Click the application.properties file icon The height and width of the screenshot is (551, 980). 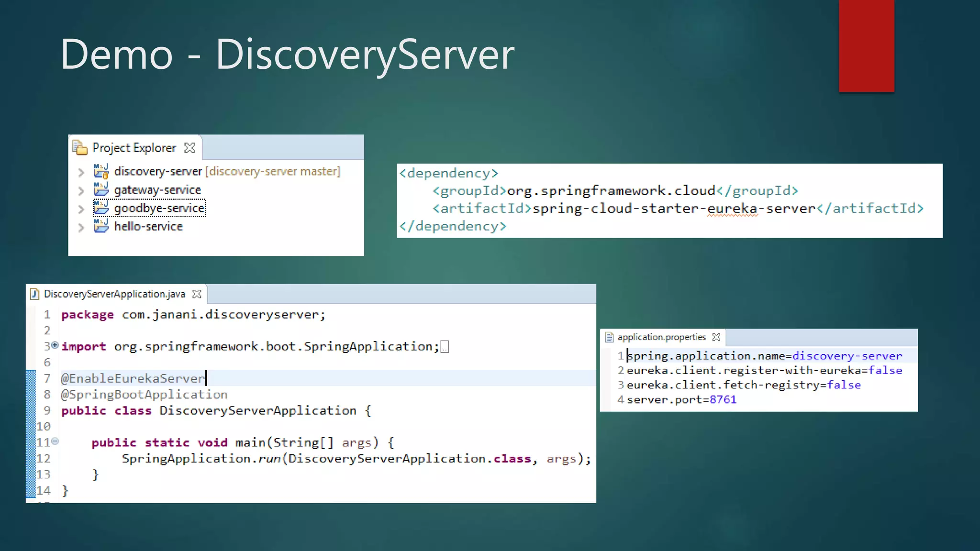click(x=609, y=337)
